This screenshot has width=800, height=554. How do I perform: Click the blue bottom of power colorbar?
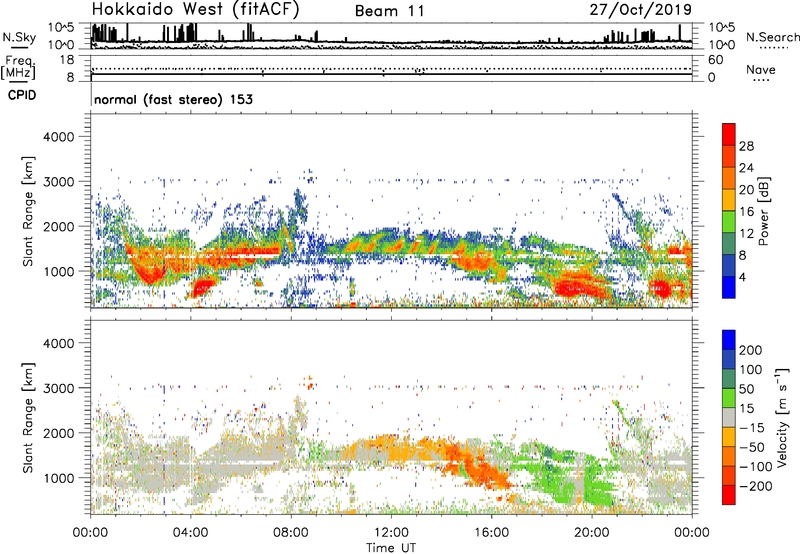pos(729,287)
